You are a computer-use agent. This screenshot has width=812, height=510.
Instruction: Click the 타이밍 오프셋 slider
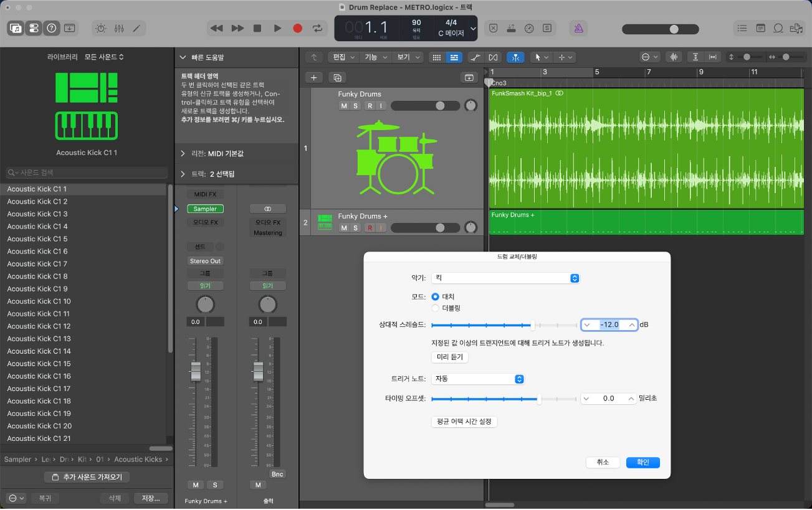[x=504, y=399]
